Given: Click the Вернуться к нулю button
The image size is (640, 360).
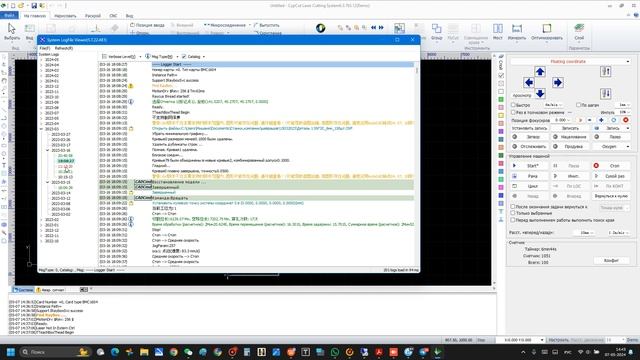Looking at the screenshot, I should point(611,196).
